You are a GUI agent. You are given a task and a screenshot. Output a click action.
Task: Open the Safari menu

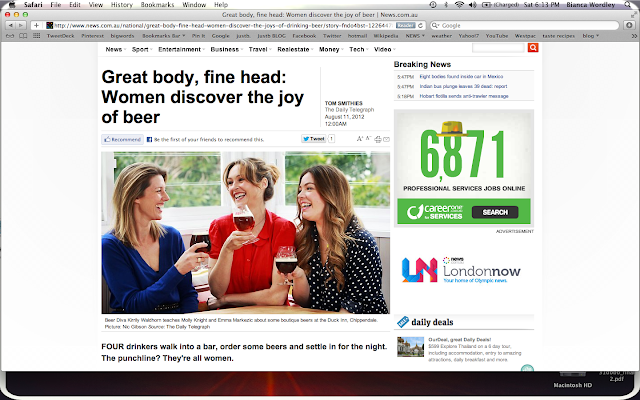(33, 4)
